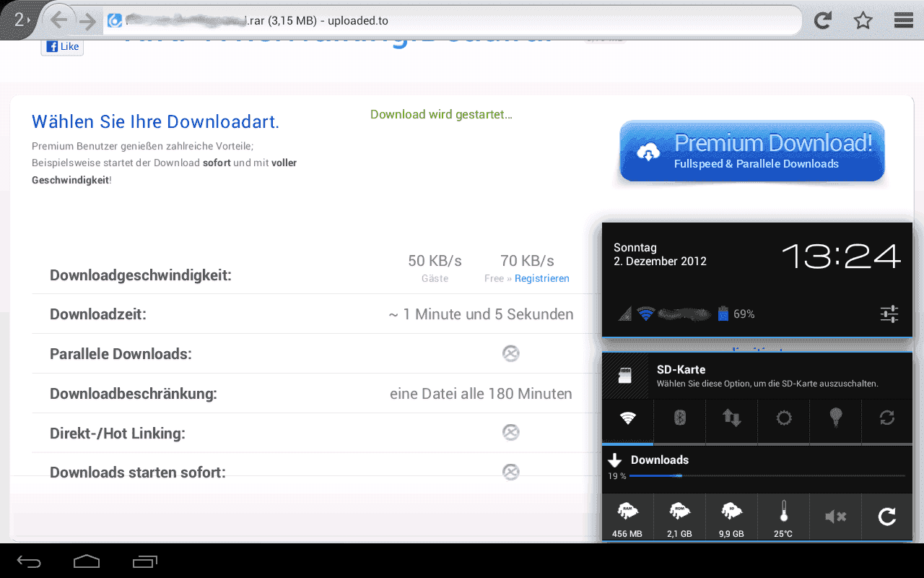Tap the date Sonntag 2. Dezember 2012
Viewport: 924px width, 578px height.
click(x=660, y=254)
